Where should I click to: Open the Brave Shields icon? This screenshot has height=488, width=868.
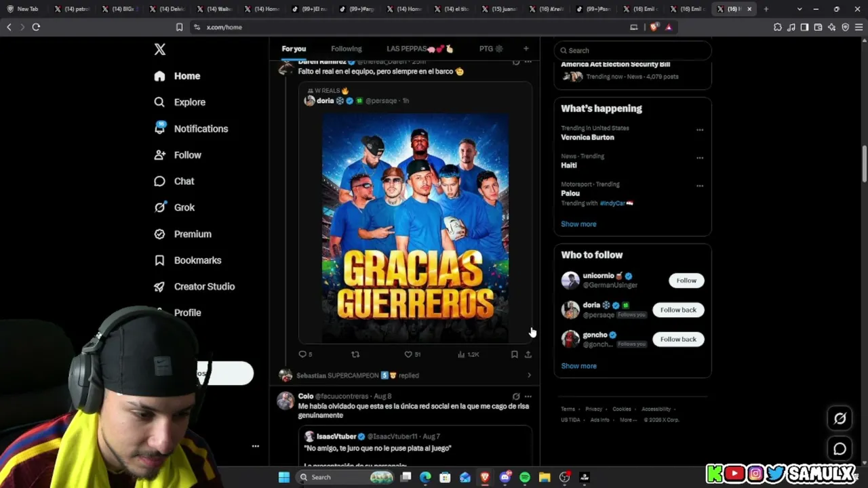pos(654,27)
